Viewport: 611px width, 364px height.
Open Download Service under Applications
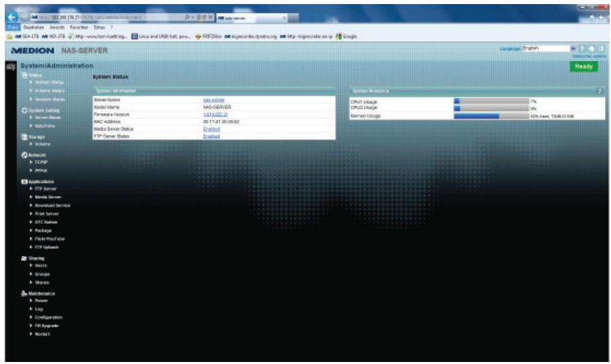[x=53, y=205]
